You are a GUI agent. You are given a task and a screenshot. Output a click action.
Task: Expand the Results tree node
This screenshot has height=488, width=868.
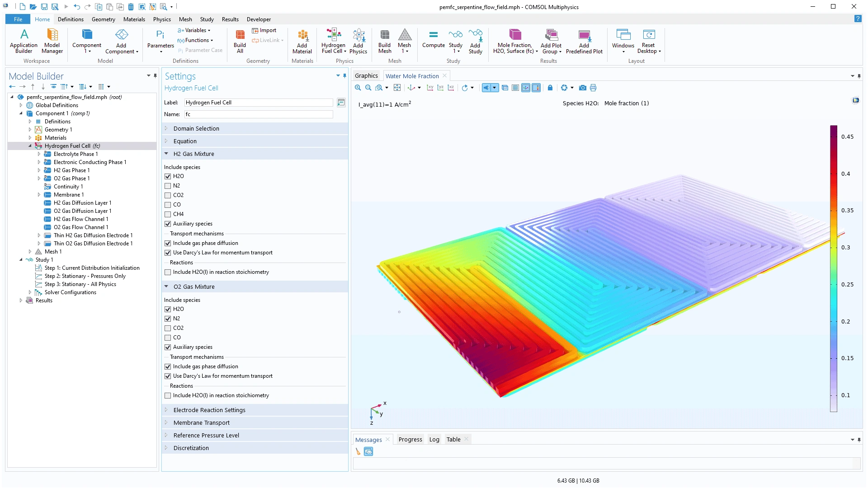[21, 300]
